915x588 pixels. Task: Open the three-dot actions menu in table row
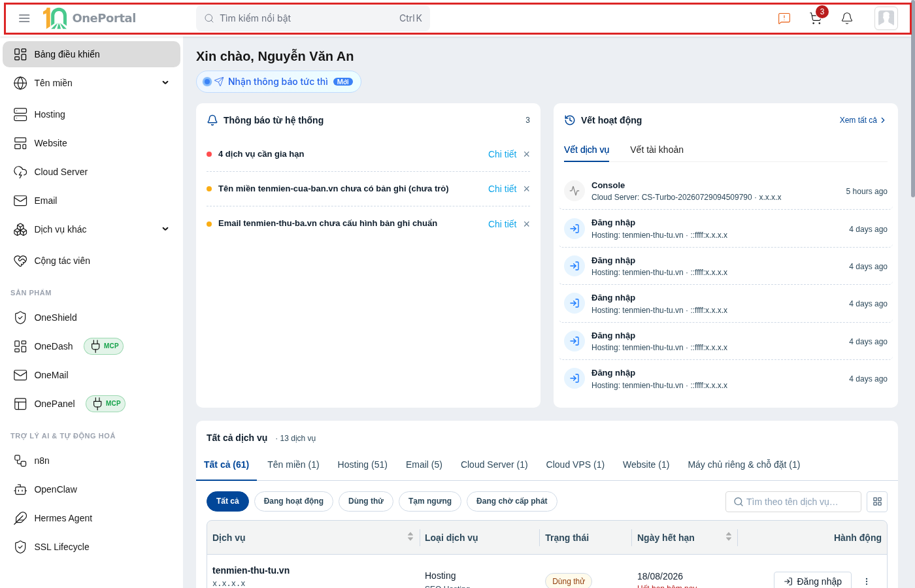[867, 581]
